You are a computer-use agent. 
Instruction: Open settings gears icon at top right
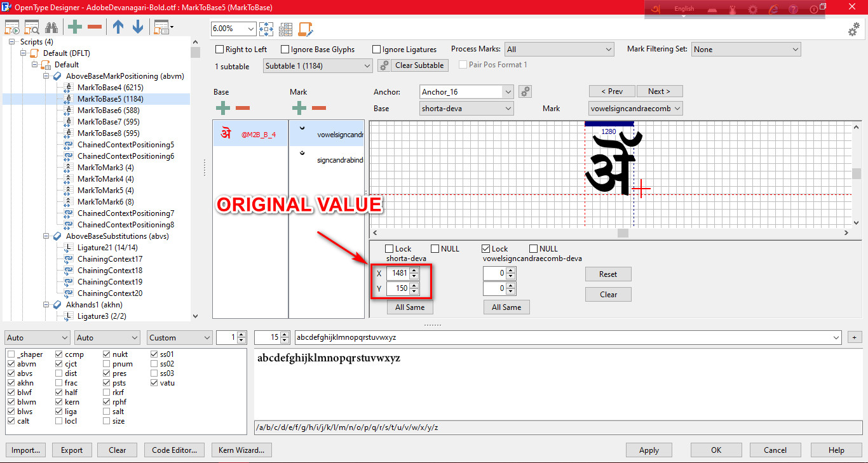point(854,30)
